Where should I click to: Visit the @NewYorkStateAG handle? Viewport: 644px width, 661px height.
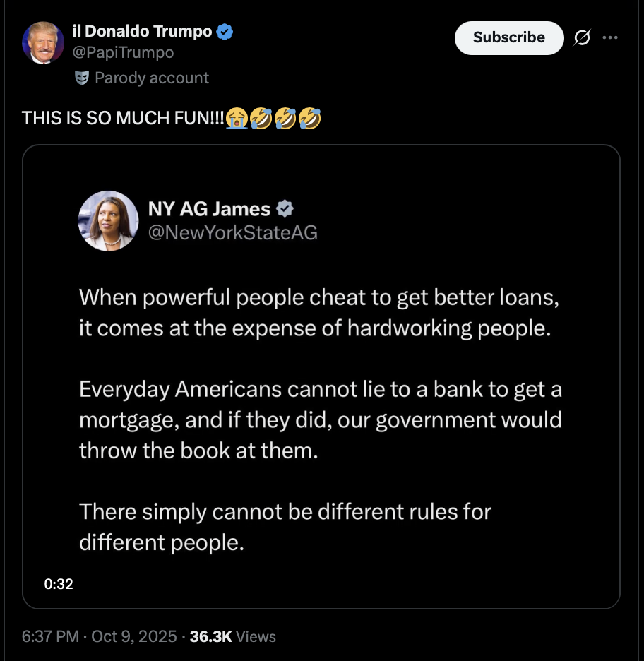point(232,232)
